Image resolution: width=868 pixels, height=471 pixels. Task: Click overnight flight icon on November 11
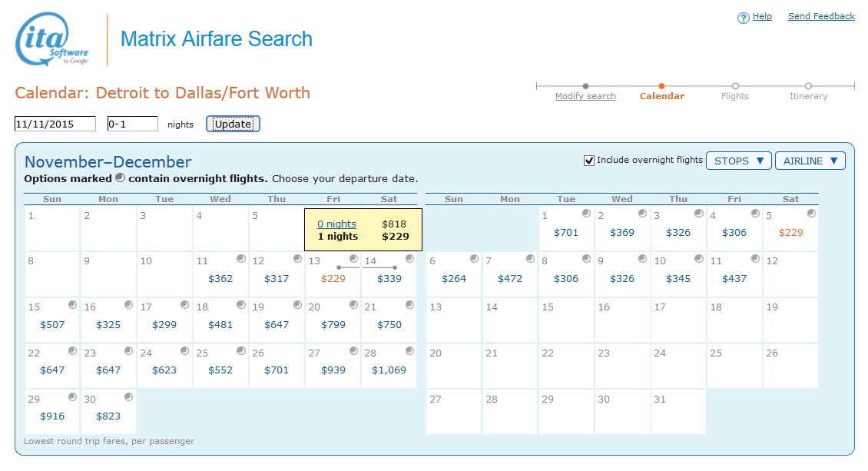[x=241, y=259]
